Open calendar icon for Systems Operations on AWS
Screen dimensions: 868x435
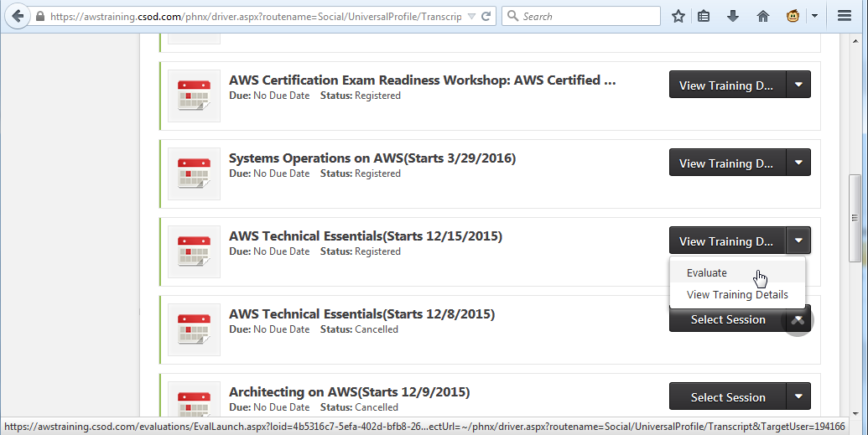pos(194,173)
